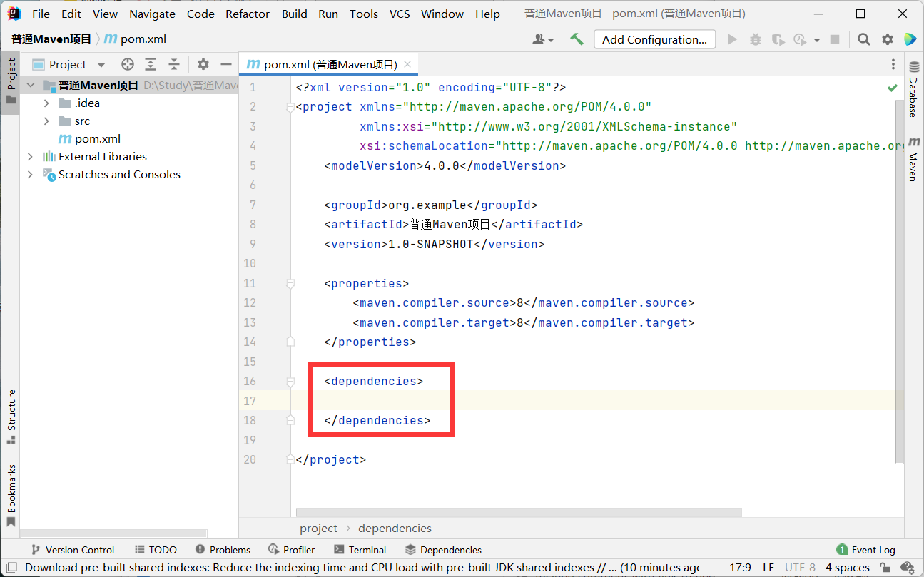
Task: Open the Event Log
Action: coord(865,550)
